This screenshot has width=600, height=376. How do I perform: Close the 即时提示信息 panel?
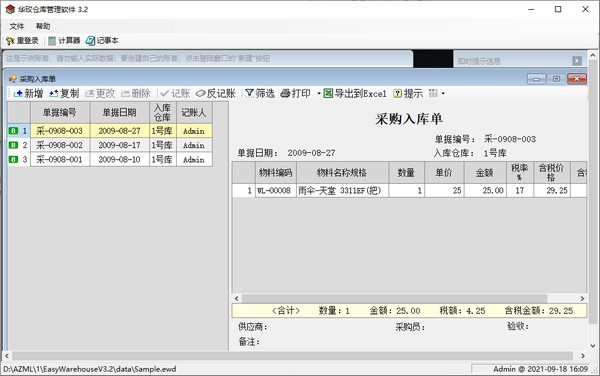click(x=577, y=61)
